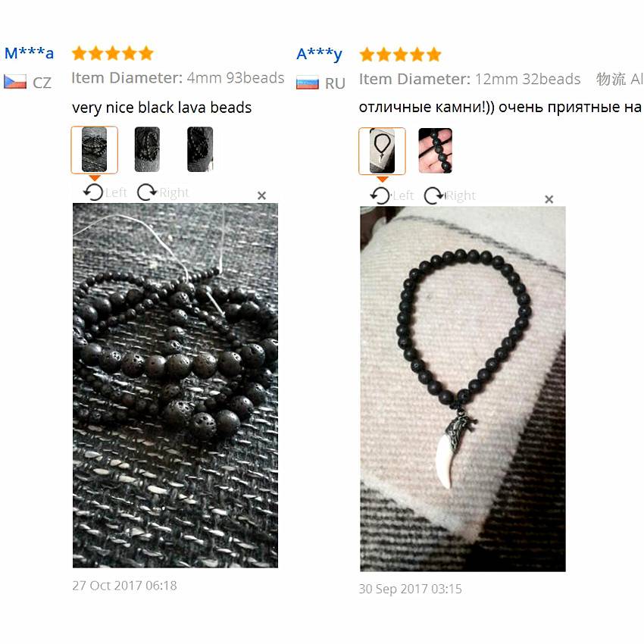Select first thumbnail in M***a's review
The image size is (644, 644).
pyautogui.click(x=95, y=150)
